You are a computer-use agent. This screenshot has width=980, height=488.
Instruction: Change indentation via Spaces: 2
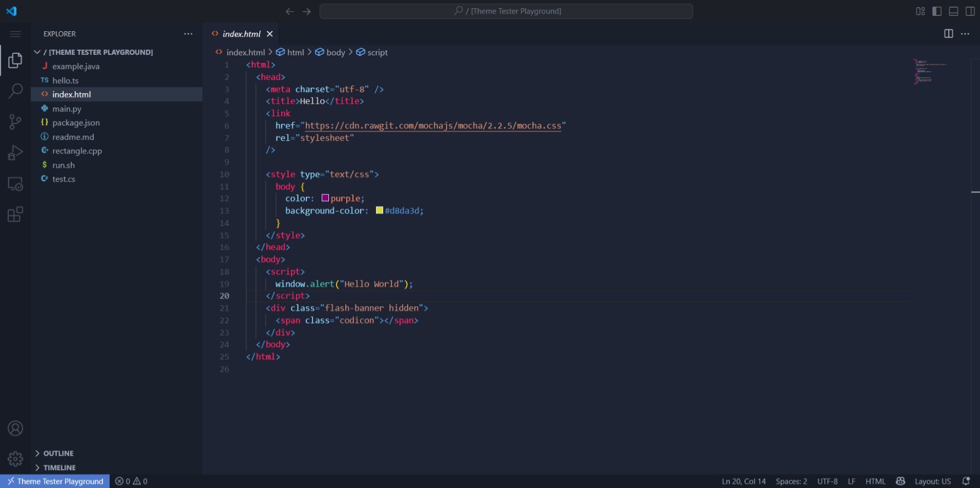pyautogui.click(x=791, y=481)
